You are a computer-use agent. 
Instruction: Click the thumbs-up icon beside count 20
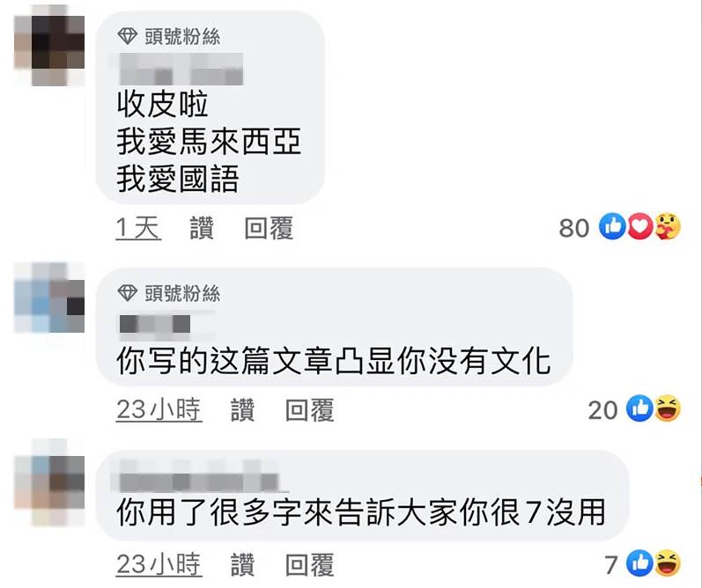[x=639, y=408]
